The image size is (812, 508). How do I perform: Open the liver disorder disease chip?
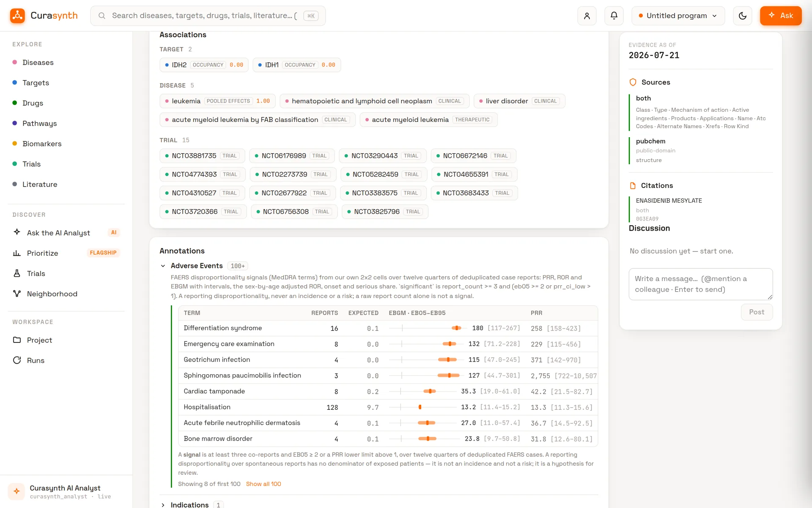point(519,101)
